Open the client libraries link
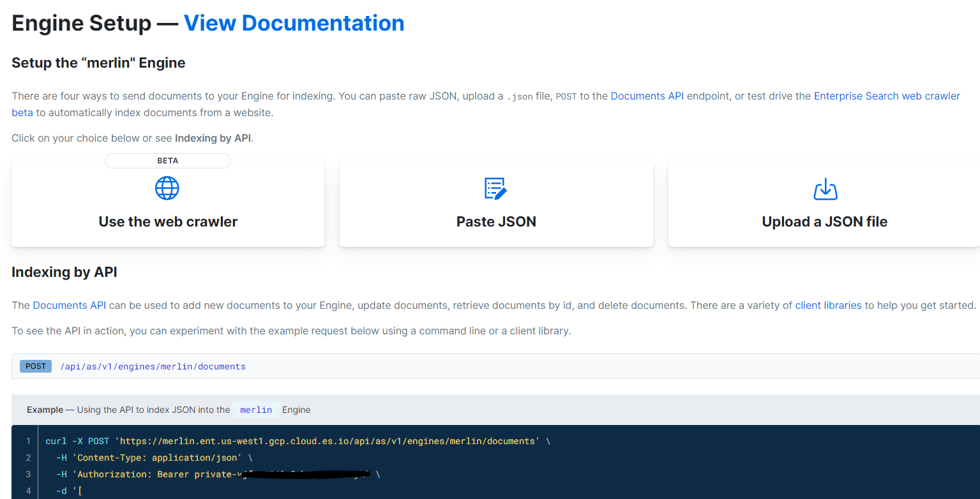The width and height of the screenshot is (980, 499). coord(828,305)
